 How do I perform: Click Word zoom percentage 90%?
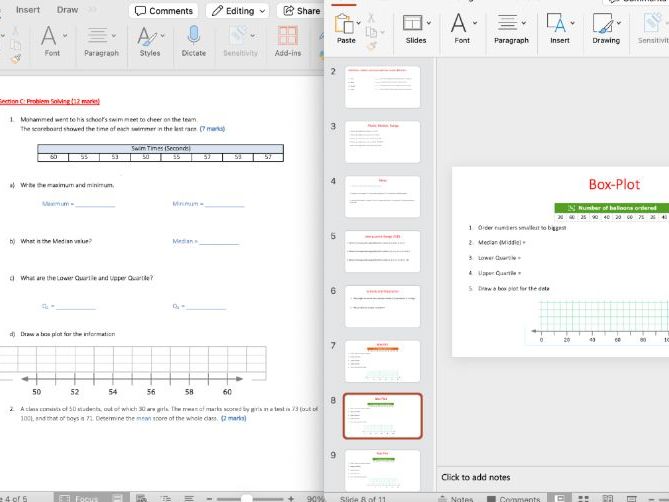(x=316, y=499)
